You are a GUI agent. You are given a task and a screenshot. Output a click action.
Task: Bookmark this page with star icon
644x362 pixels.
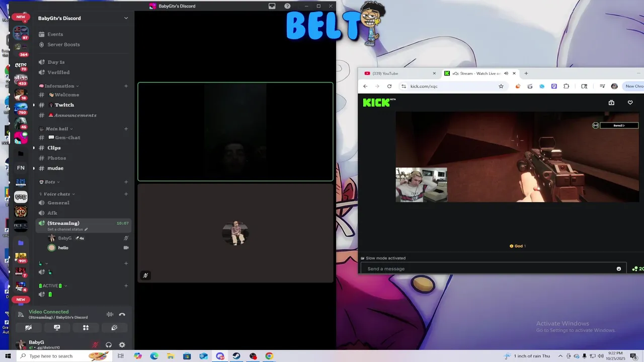pyautogui.click(x=501, y=86)
